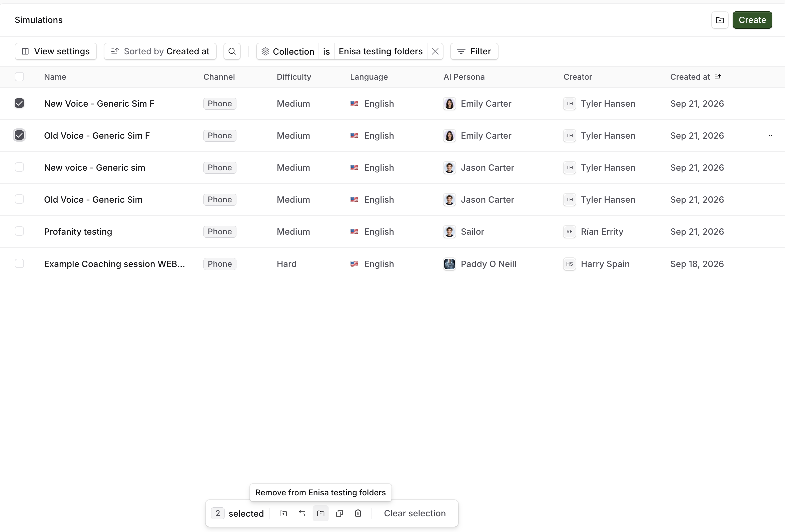Open Sorted by Created at dropdown
The image size is (785, 532).
click(160, 51)
